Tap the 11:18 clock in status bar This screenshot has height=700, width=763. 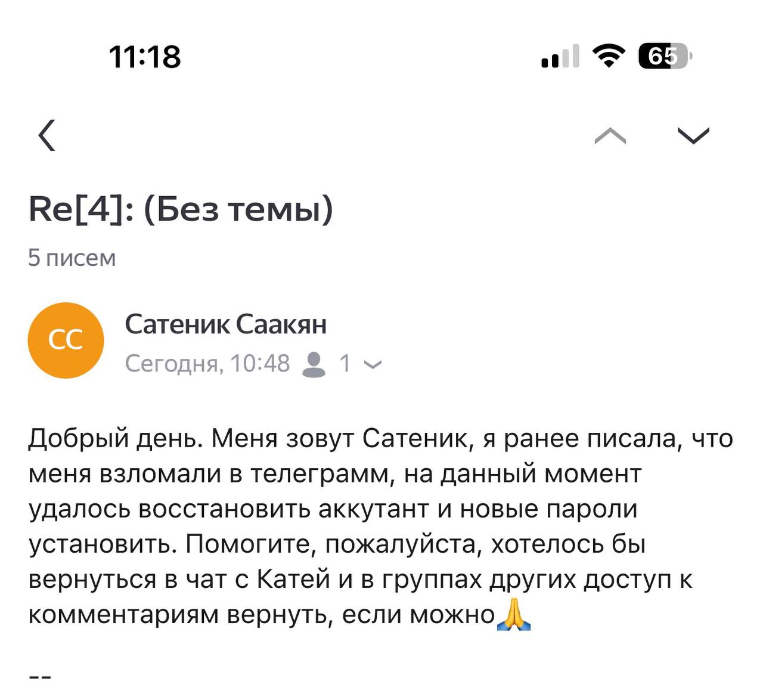point(145,57)
